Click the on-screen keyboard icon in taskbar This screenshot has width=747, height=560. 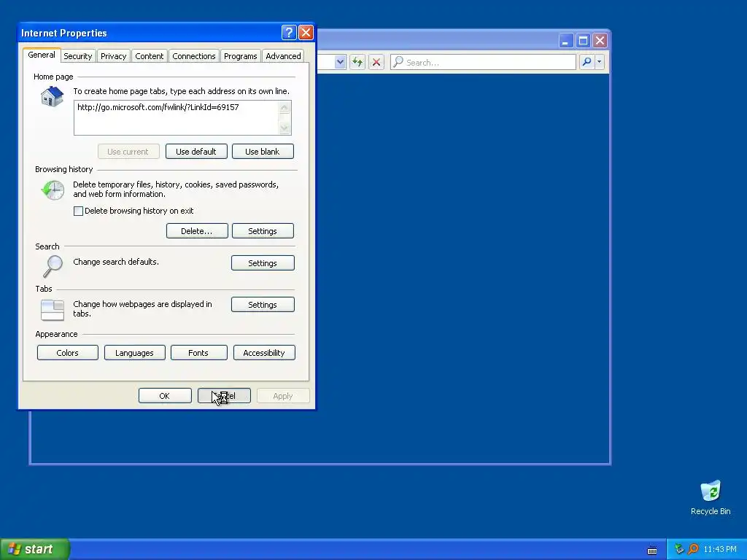[652, 550]
